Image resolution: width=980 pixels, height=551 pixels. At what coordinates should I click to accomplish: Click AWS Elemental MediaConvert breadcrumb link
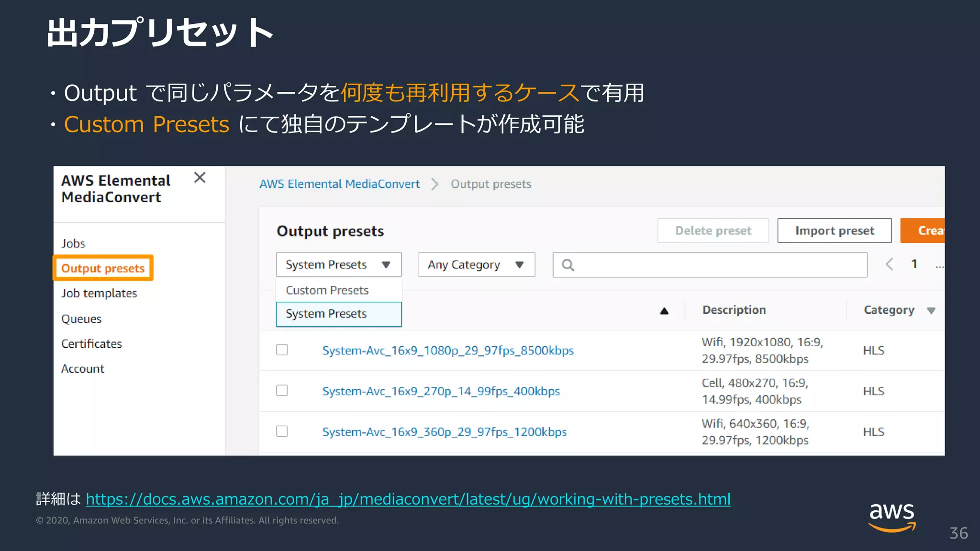(x=339, y=184)
